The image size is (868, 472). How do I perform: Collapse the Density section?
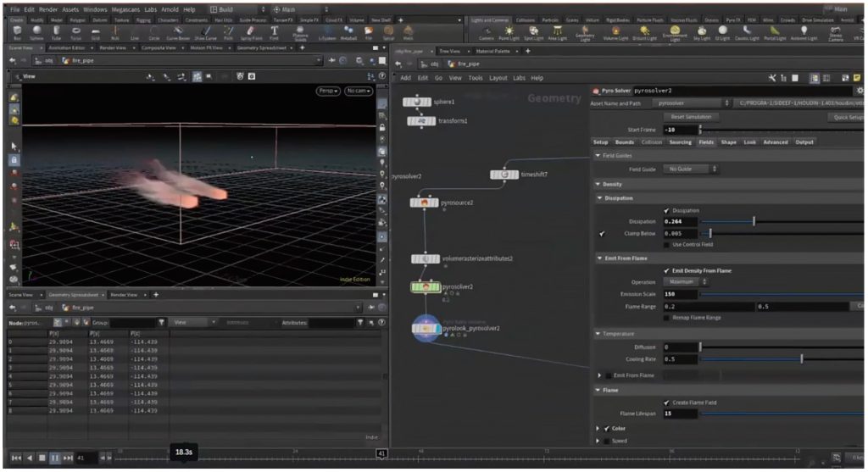(x=598, y=184)
